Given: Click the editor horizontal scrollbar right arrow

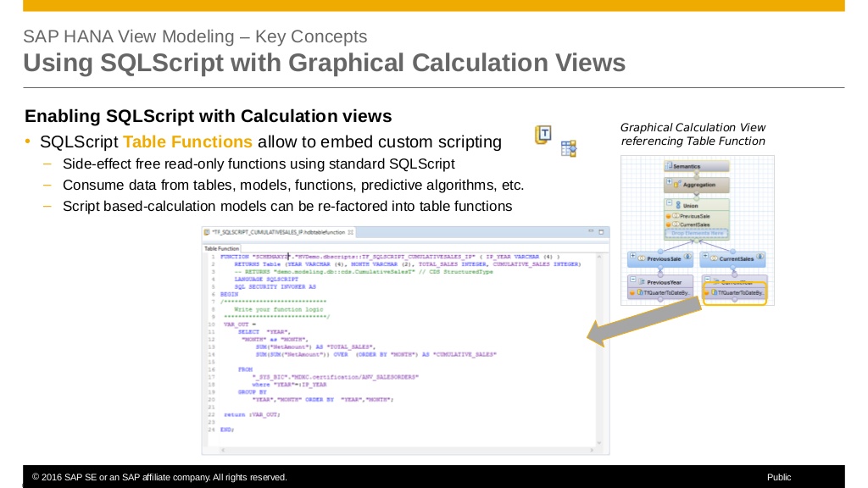Looking at the screenshot, I should coord(592,451).
